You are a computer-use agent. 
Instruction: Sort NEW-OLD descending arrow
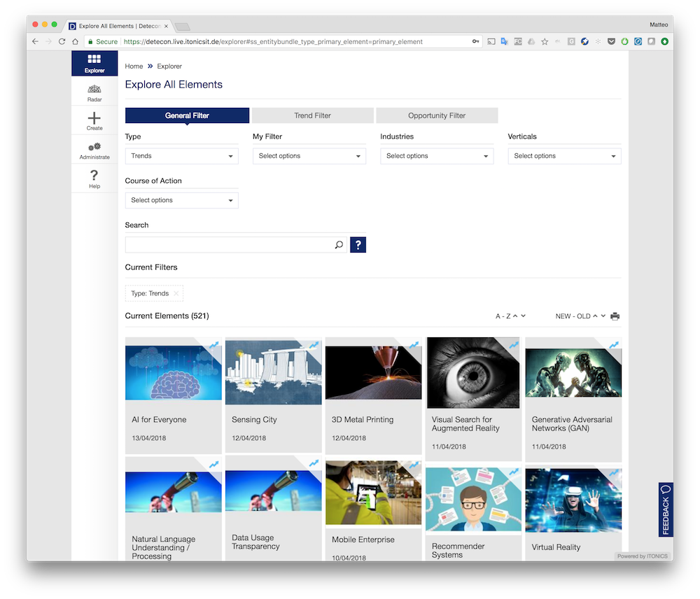pos(603,316)
